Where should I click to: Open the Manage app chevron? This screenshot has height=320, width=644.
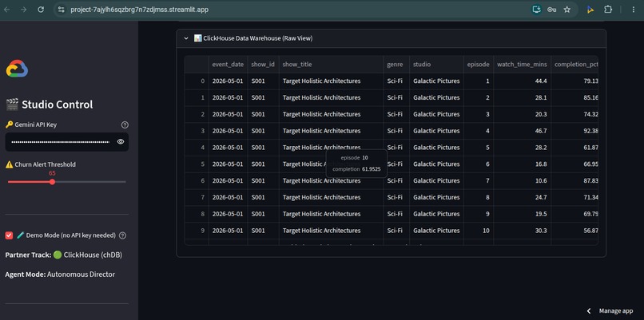589,311
